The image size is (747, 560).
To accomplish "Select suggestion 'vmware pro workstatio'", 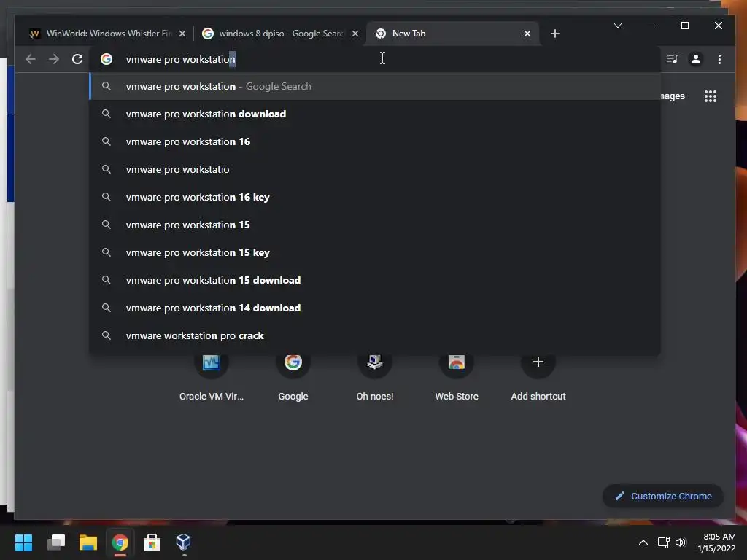I will tap(374, 169).
